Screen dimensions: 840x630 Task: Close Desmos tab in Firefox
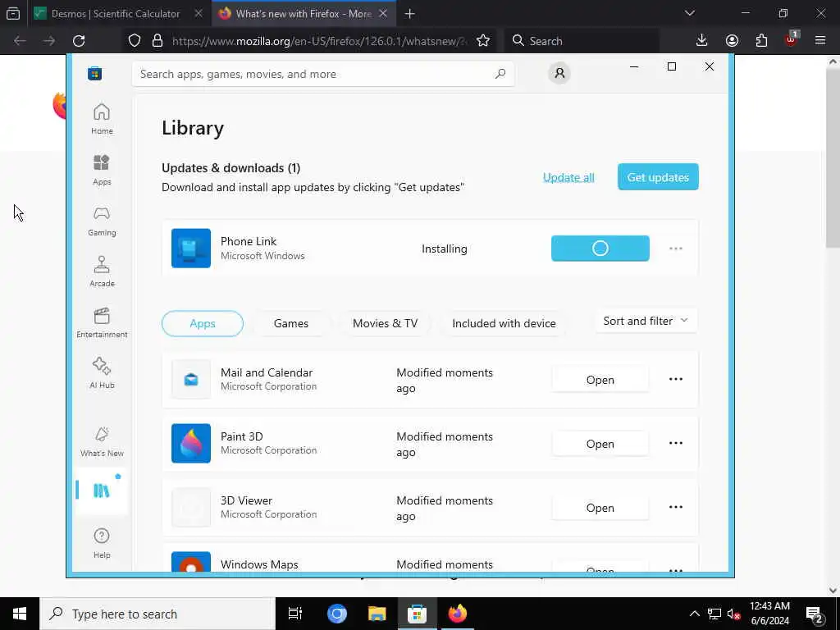pos(199,13)
